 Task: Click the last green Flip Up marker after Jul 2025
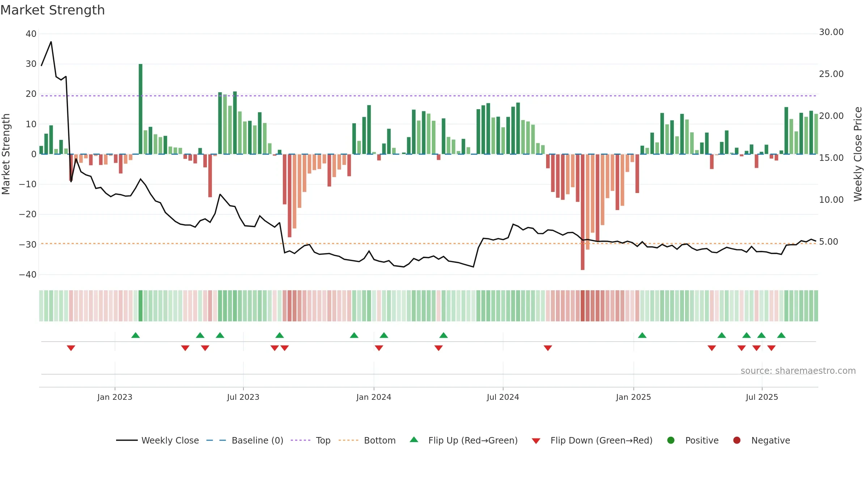tap(781, 335)
